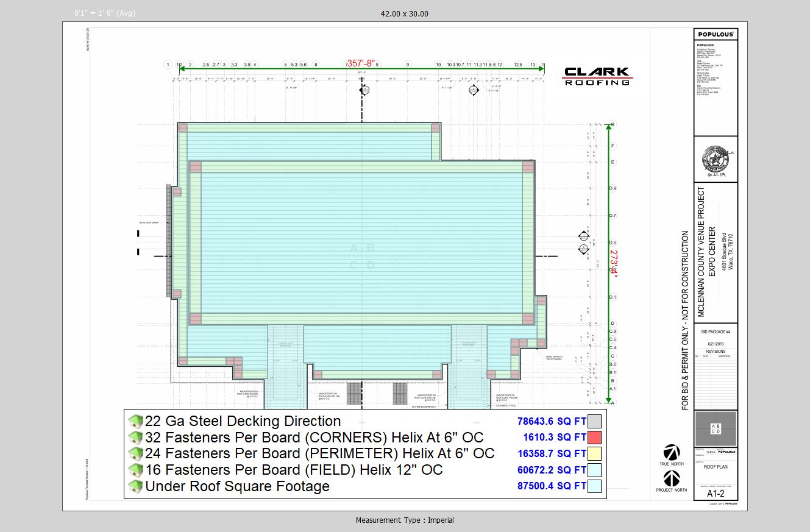Click the 357'-8" horizontal dimension label
The height and width of the screenshot is (532, 810).
pyautogui.click(x=361, y=63)
